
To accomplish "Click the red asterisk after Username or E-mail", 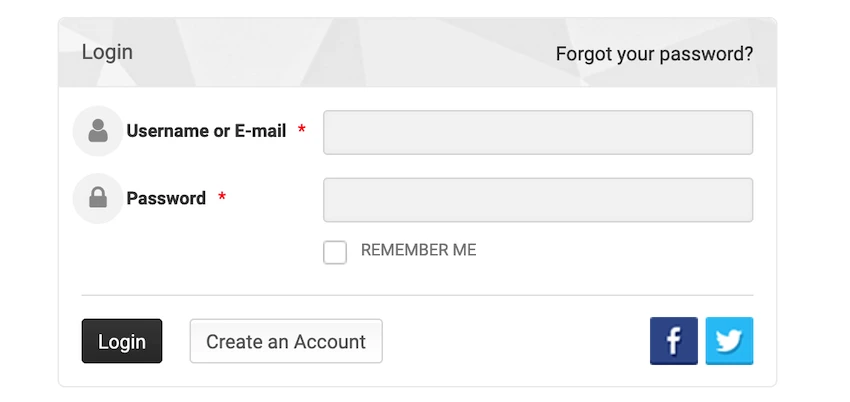I will [302, 131].
